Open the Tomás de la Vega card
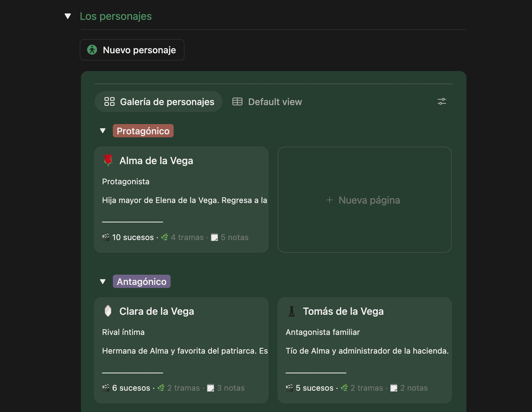Viewport: 532px width, 412px height. coord(364,350)
